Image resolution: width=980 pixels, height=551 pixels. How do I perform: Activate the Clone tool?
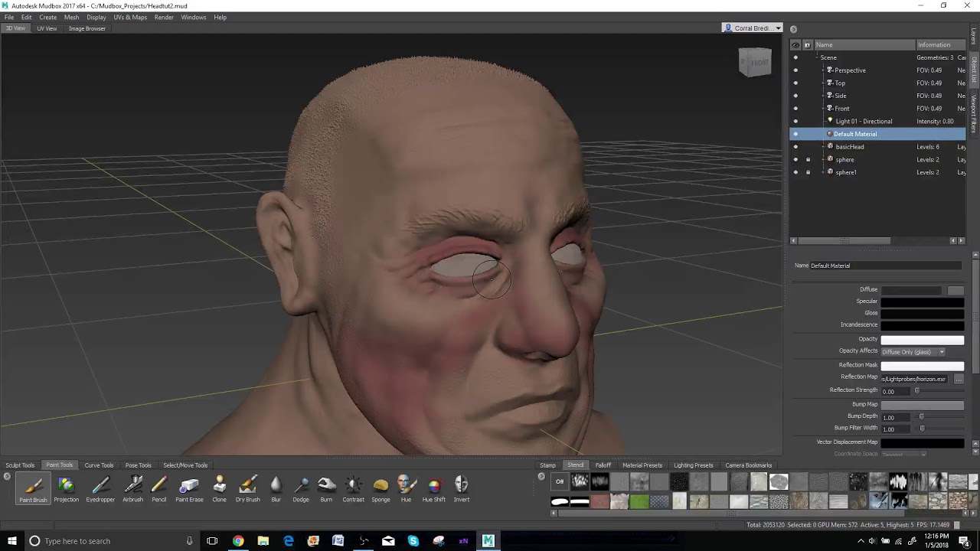[220, 489]
